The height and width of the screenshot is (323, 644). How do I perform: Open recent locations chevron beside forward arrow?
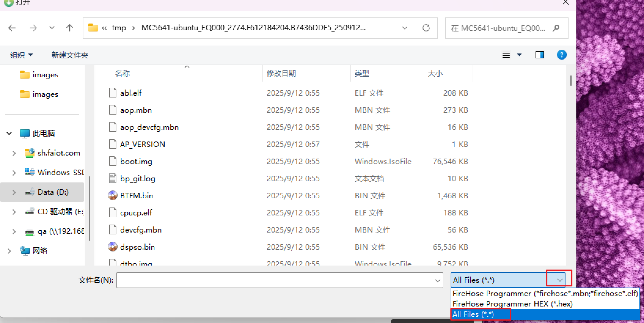point(52,28)
